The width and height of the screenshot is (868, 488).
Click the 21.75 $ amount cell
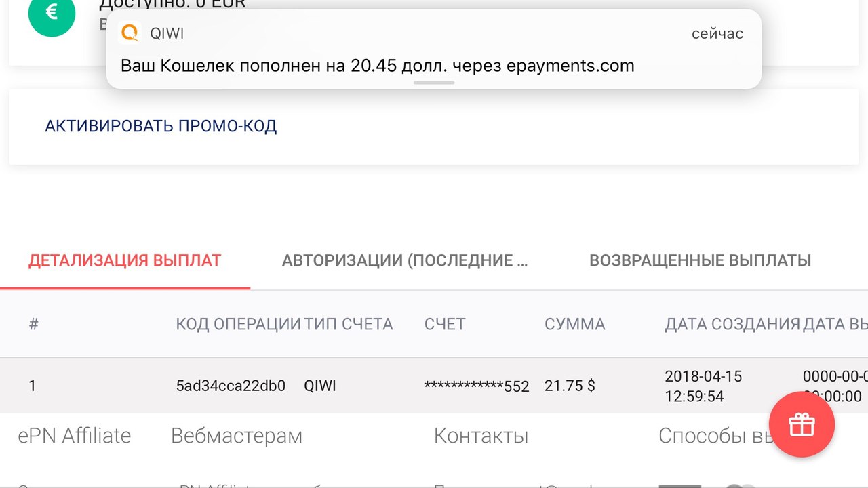tap(570, 386)
